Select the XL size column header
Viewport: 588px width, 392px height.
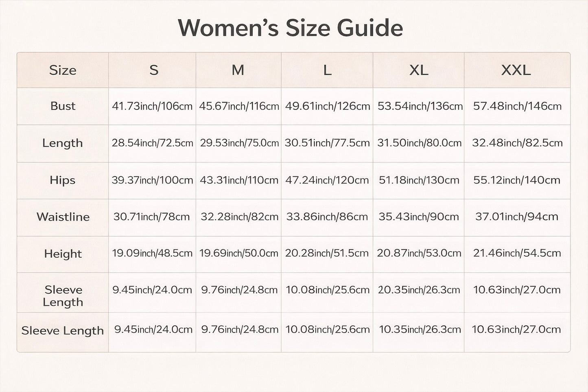pyautogui.click(x=419, y=70)
